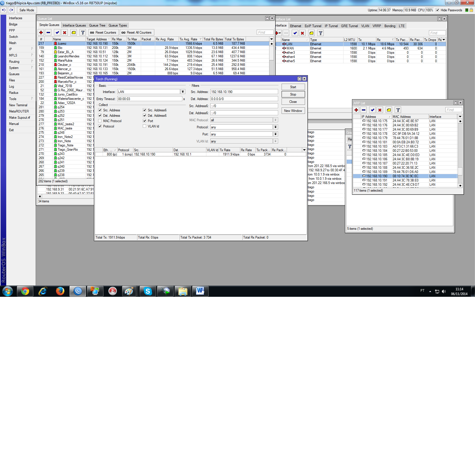Launch Internet Explorer from taskbar
The width and height of the screenshot is (475, 476).
[43, 291]
